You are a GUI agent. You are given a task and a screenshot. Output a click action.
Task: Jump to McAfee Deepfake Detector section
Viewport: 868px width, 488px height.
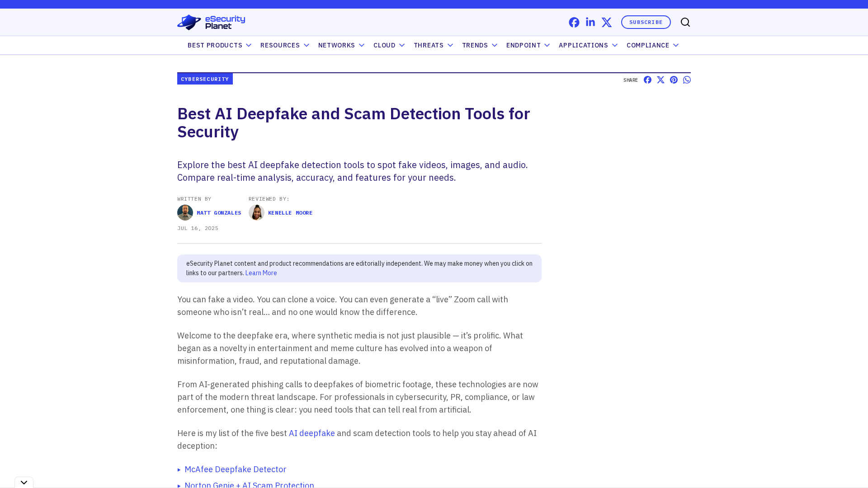point(235,469)
